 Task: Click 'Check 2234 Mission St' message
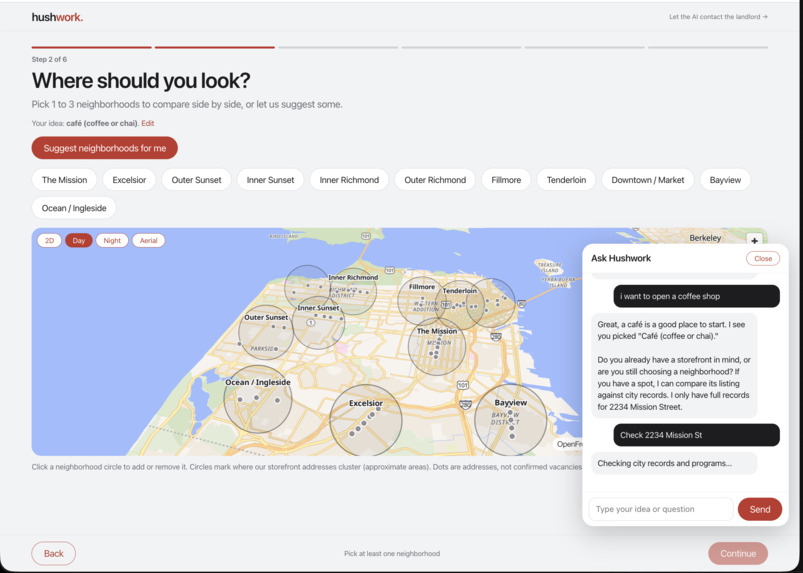(x=696, y=435)
